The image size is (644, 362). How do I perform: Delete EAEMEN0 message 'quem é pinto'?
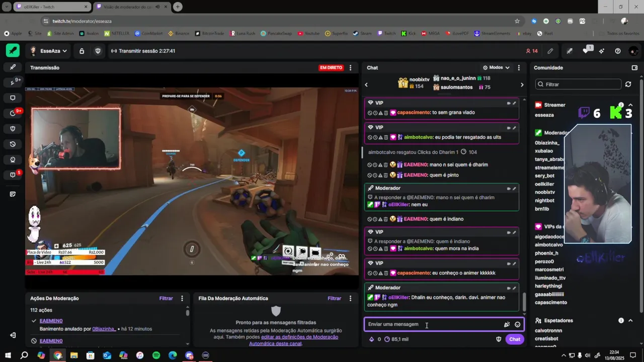point(386,175)
